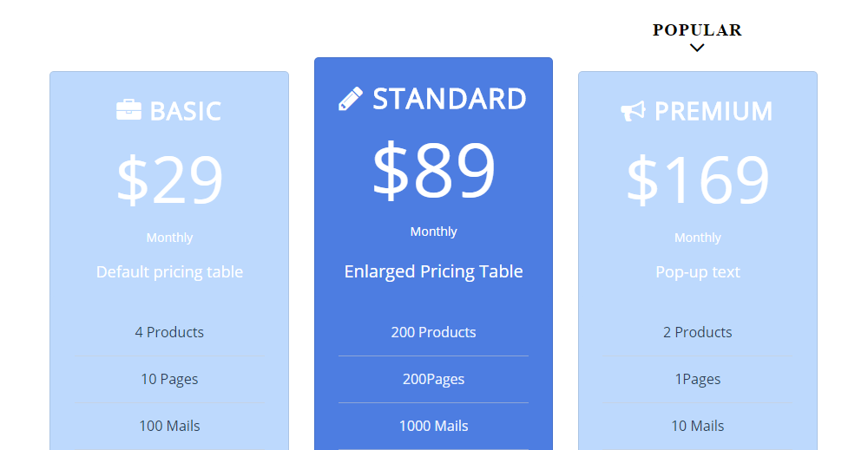
Task: Click the down chevron under POPULAR
Action: (x=697, y=48)
